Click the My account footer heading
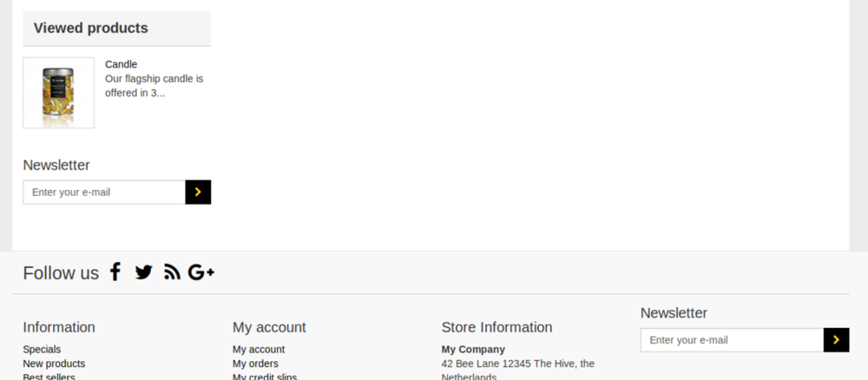The height and width of the screenshot is (380, 868). [x=269, y=327]
